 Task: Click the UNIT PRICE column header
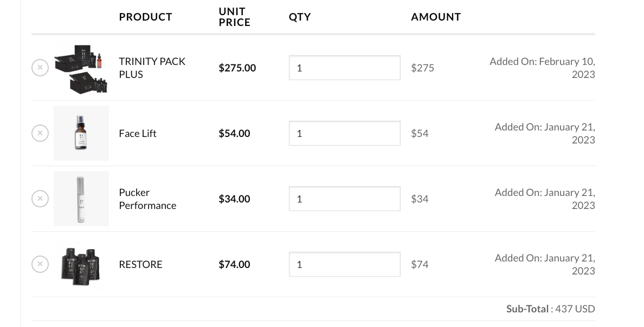pyautogui.click(x=234, y=17)
